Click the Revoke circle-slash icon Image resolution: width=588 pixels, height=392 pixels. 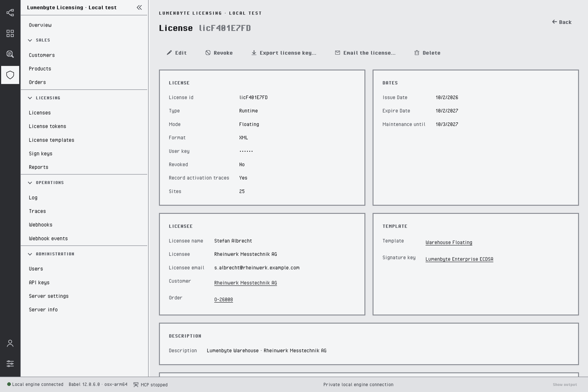(208, 52)
